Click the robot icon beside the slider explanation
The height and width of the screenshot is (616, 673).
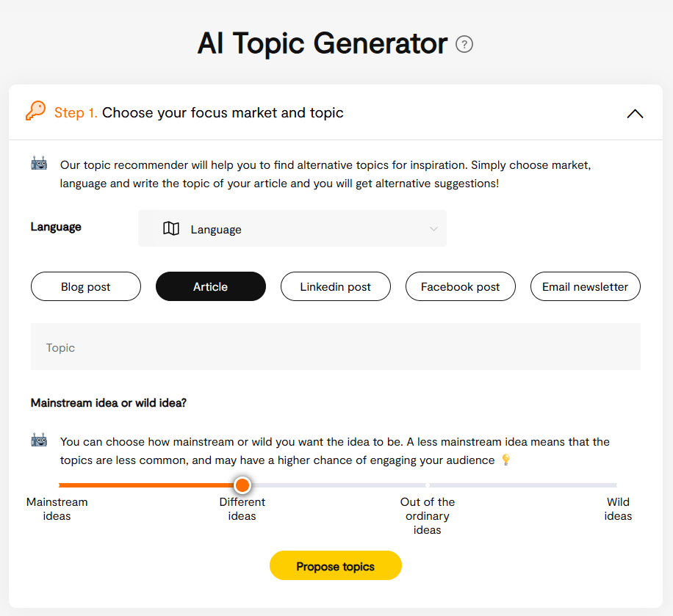pos(38,440)
